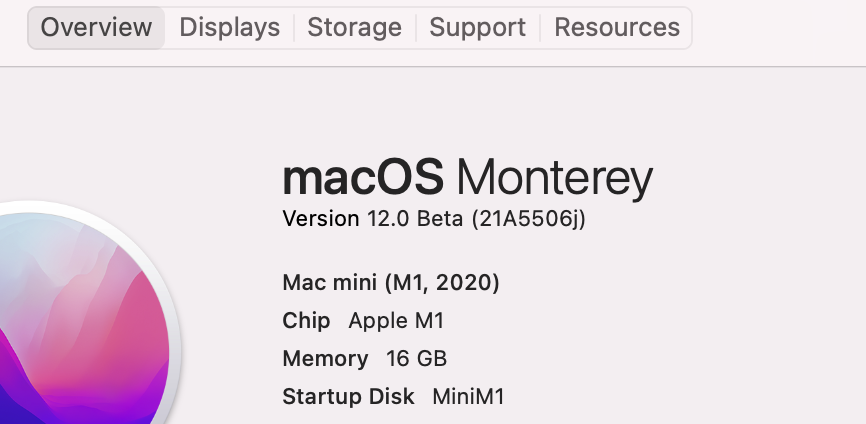
Task: Open the Displays tab
Action: coord(229,27)
